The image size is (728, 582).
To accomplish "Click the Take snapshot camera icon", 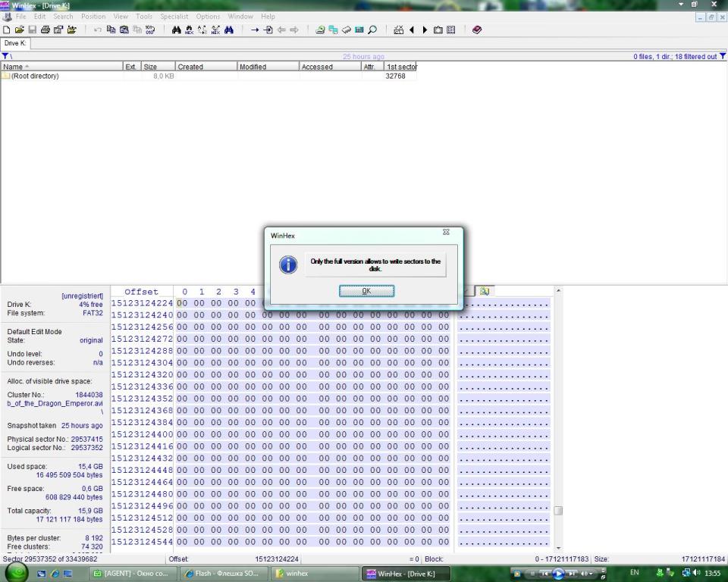I will (x=438, y=30).
